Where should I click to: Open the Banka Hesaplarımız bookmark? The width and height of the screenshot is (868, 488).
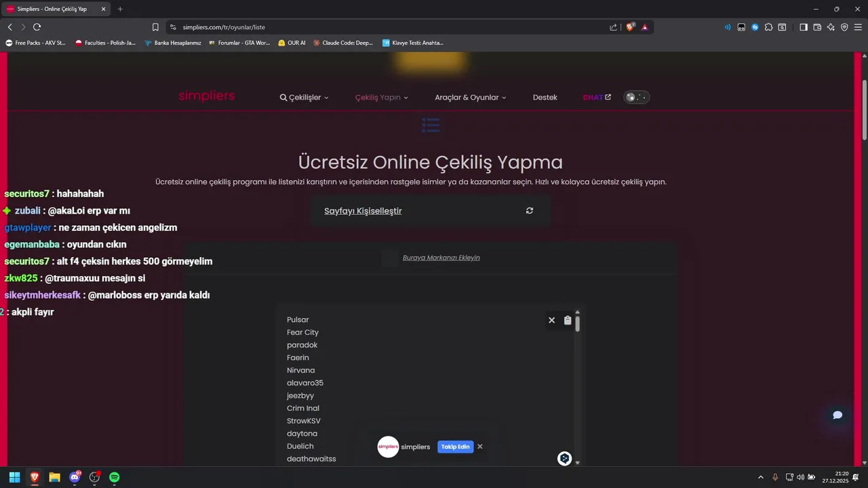point(173,43)
